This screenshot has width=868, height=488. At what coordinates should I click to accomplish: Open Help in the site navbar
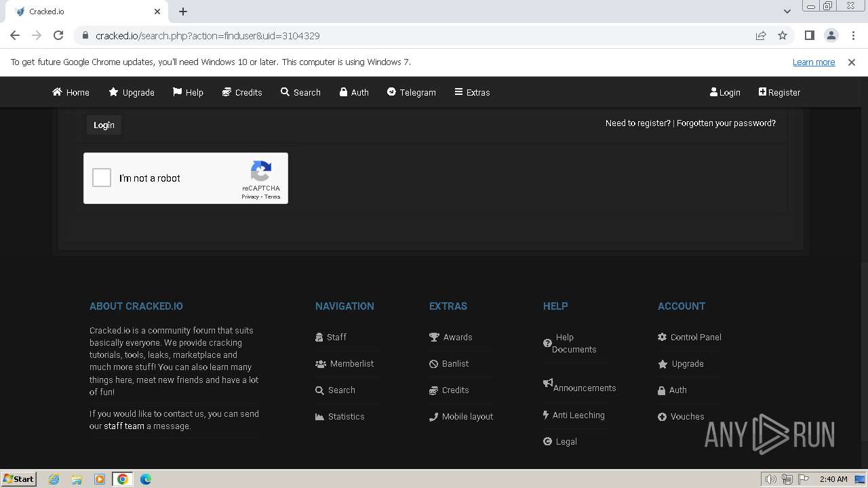[188, 92]
